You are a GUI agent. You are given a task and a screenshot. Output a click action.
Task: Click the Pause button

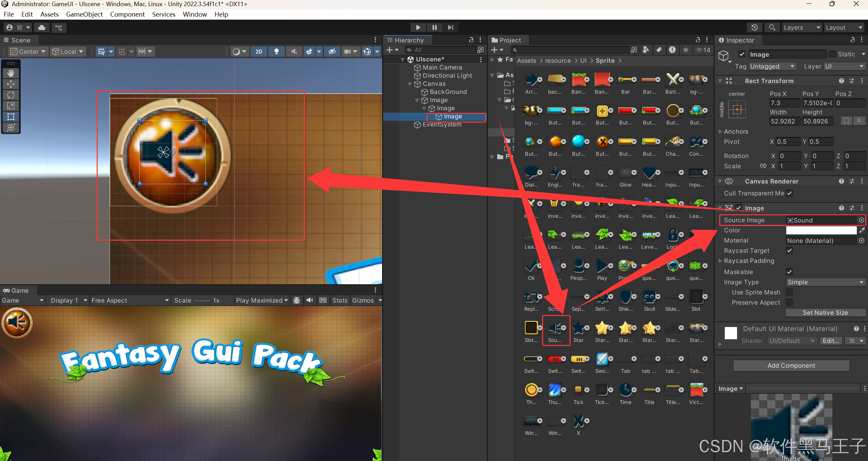pyautogui.click(x=434, y=27)
